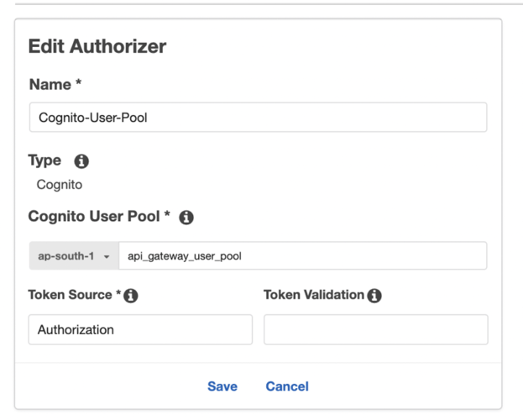This screenshot has height=420, width=523.
Task: Select the Token Validation label text
Action: (314, 295)
